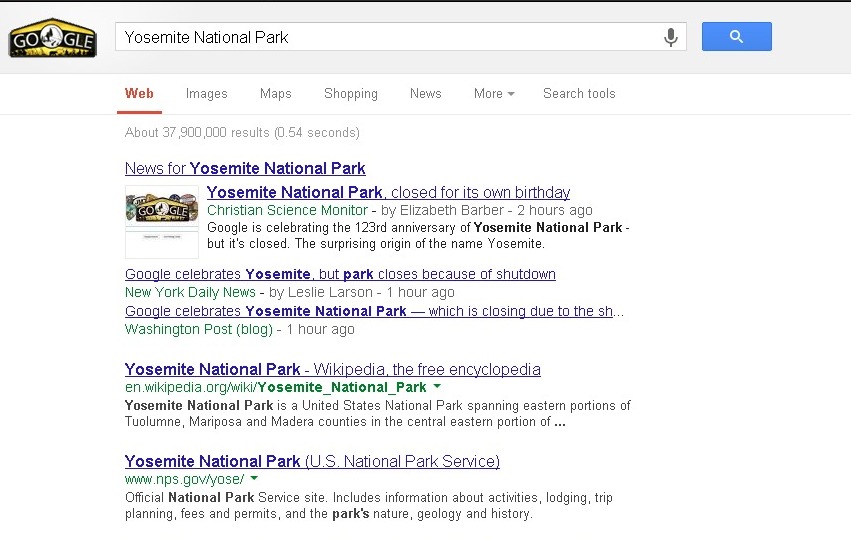Click 'by Leslie Larson - 1 hour ago' text
The width and height of the screenshot is (851, 539).
click(x=362, y=292)
